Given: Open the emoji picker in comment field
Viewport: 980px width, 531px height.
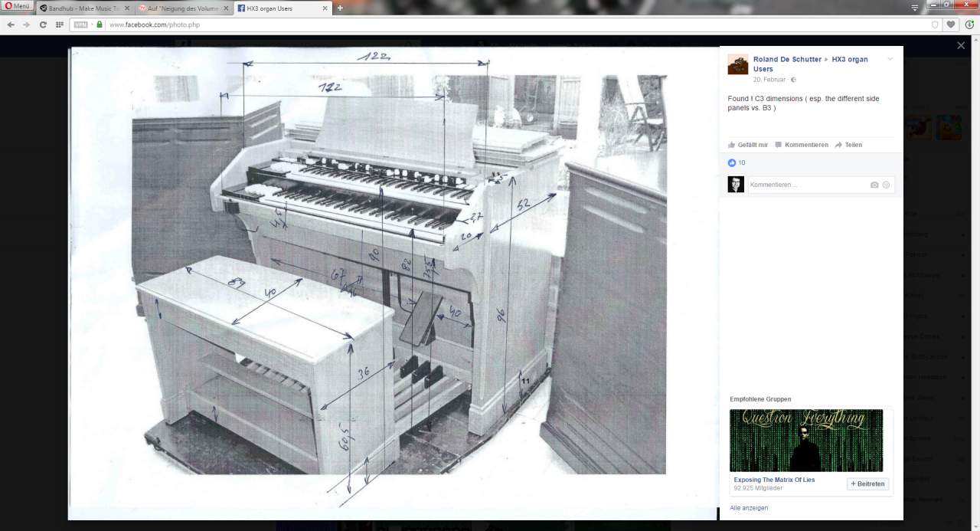Looking at the screenshot, I should click(x=886, y=185).
